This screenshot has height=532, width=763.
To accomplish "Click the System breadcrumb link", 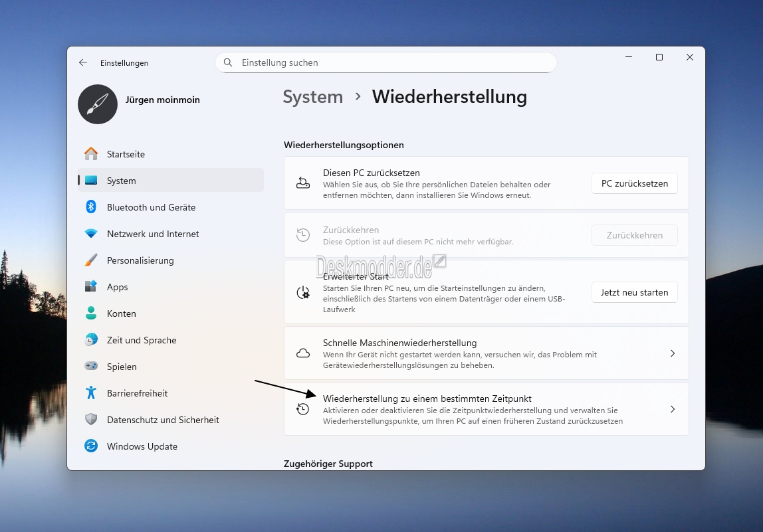I will (x=312, y=97).
